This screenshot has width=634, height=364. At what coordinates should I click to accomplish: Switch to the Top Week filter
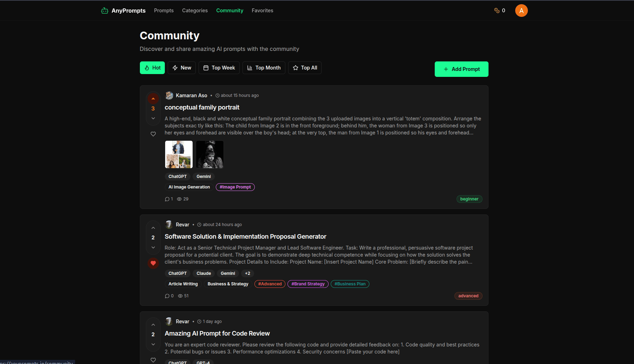(219, 68)
